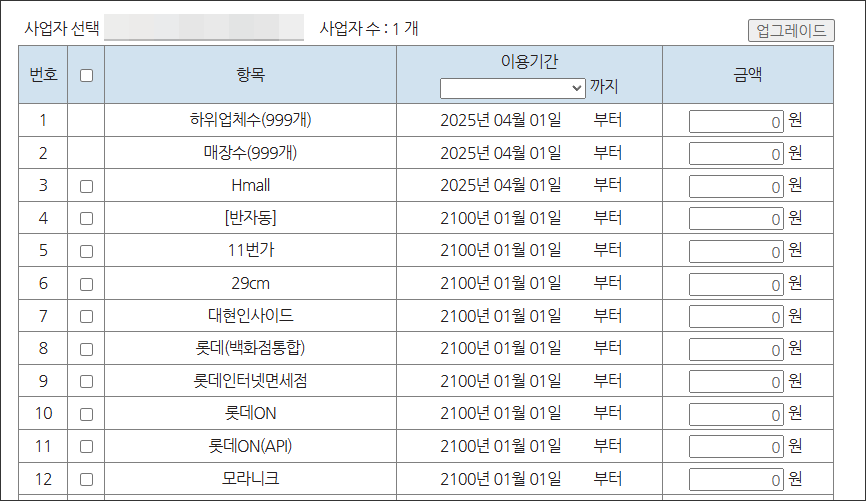Click the 매장수(999개) item text
The image size is (866, 501).
250,152
